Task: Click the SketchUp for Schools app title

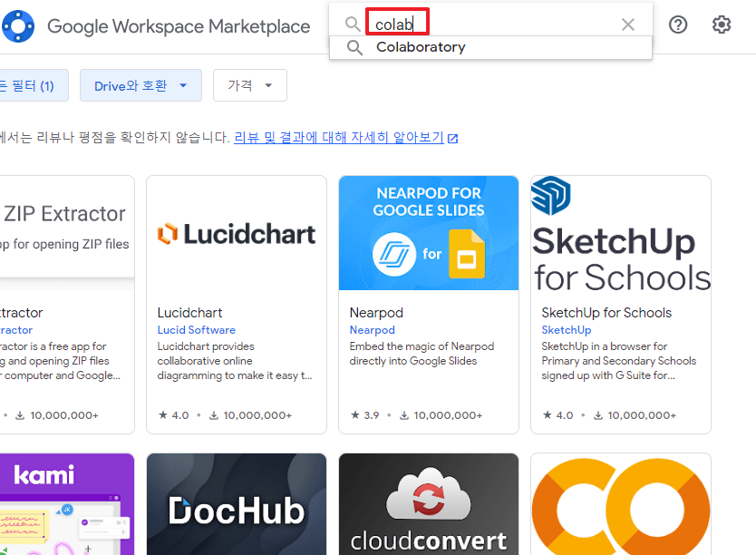Action: pyautogui.click(x=606, y=313)
